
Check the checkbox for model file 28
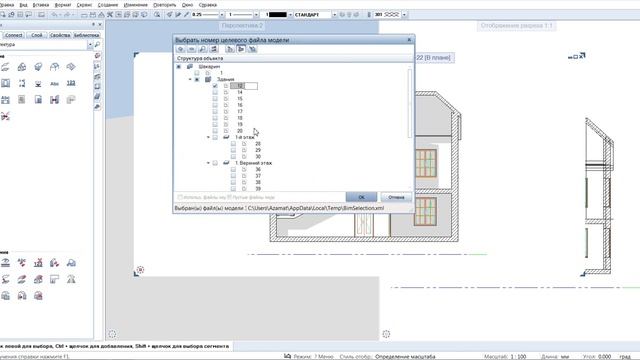pyautogui.click(x=233, y=144)
